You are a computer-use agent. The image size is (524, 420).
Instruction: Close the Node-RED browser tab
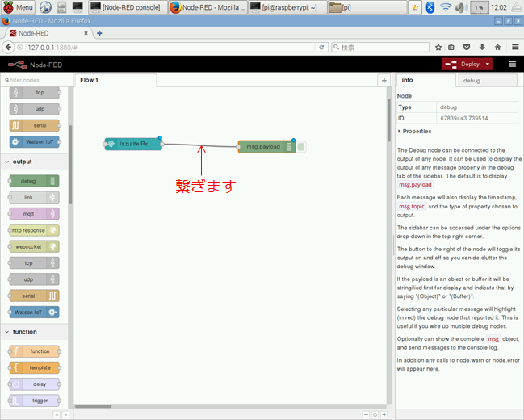pos(86,33)
